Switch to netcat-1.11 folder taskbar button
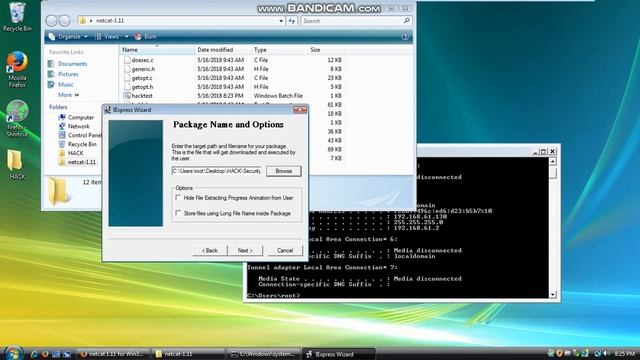 (188, 354)
